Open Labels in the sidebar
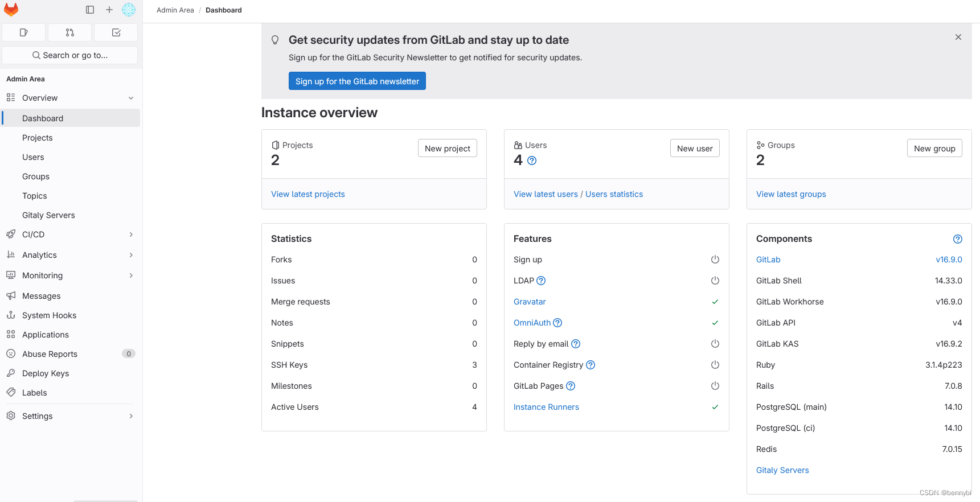This screenshot has height=502, width=980. pos(71,393)
